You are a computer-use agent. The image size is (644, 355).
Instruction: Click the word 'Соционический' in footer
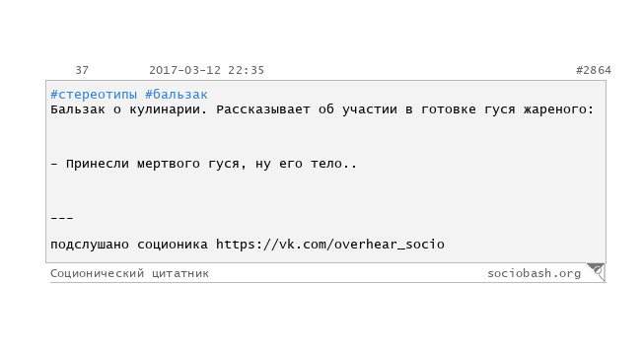click(97, 274)
